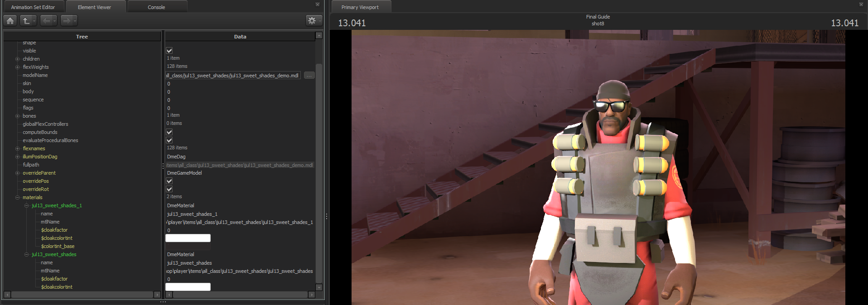Go to the Home root element

(10, 20)
